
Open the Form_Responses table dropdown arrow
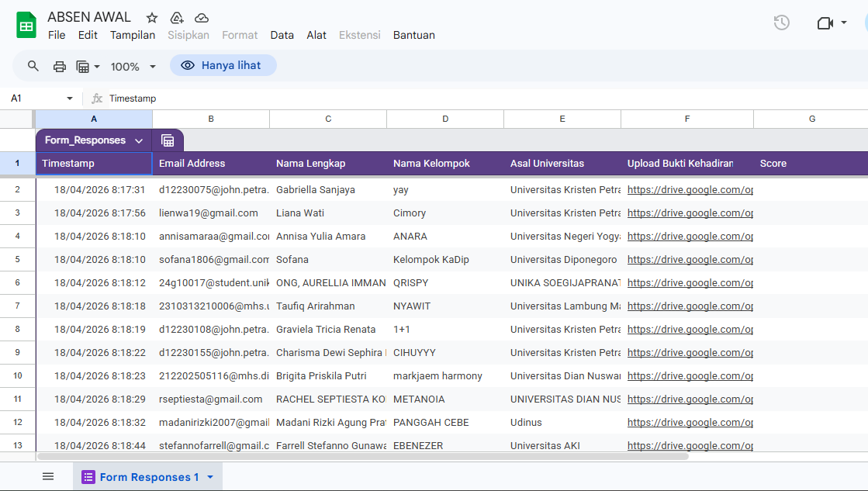point(139,140)
